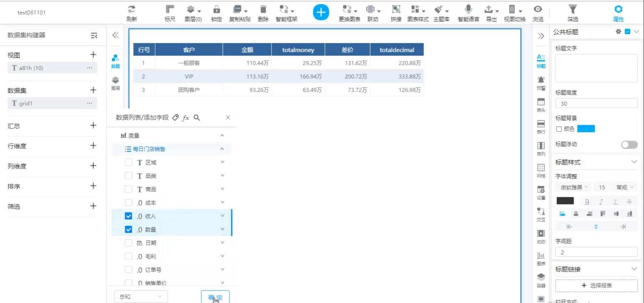Click the fx formula icon
This screenshot has width=644, height=303.
pyautogui.click(x=186, y=118)
